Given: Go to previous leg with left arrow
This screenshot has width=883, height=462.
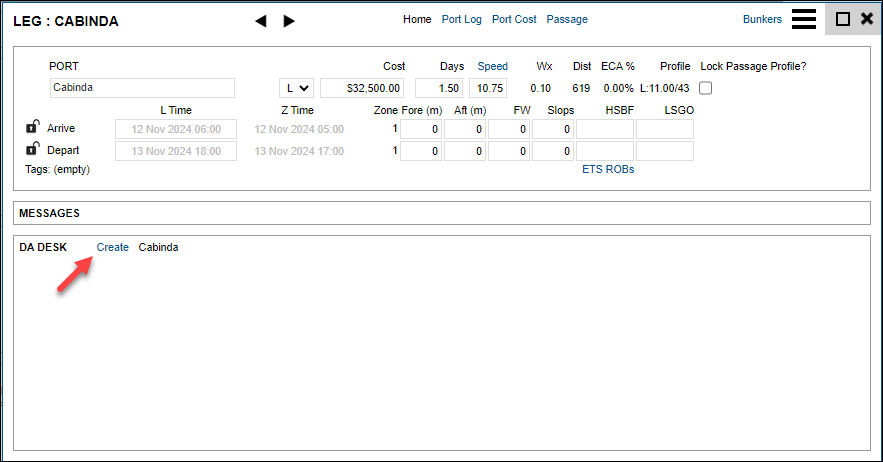Looking at the screenshot, I should tap(261, 21).
